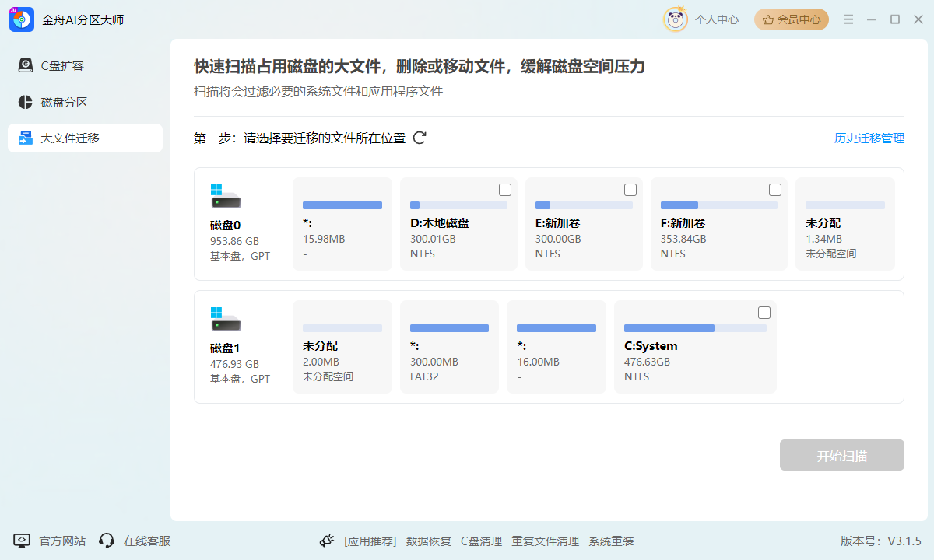Click the refresh icon beside 第一步

(420, 138)
